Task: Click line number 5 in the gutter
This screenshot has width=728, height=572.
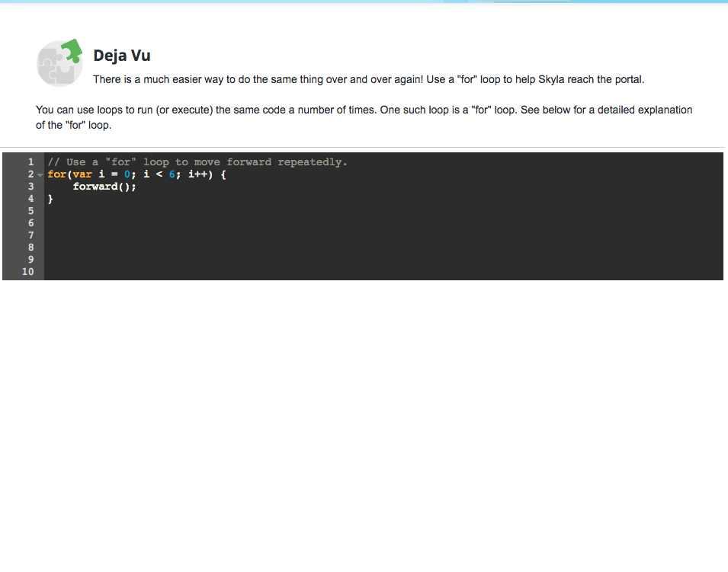Action: point(30,211)
